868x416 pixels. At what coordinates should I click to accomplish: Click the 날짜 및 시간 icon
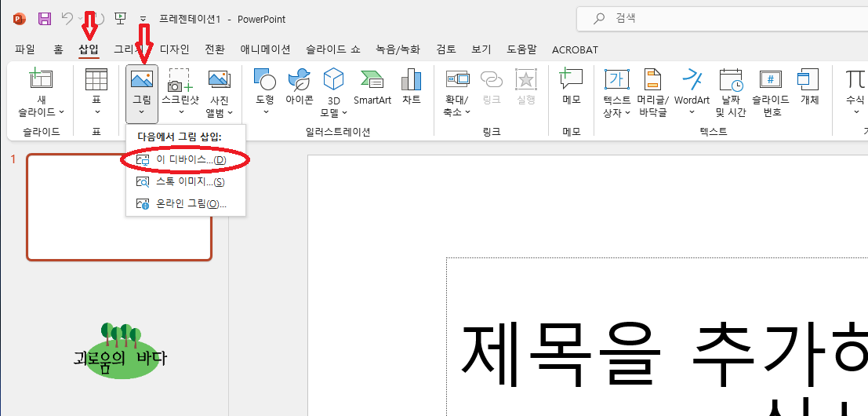pyautogui.click(x=731, y=80)
